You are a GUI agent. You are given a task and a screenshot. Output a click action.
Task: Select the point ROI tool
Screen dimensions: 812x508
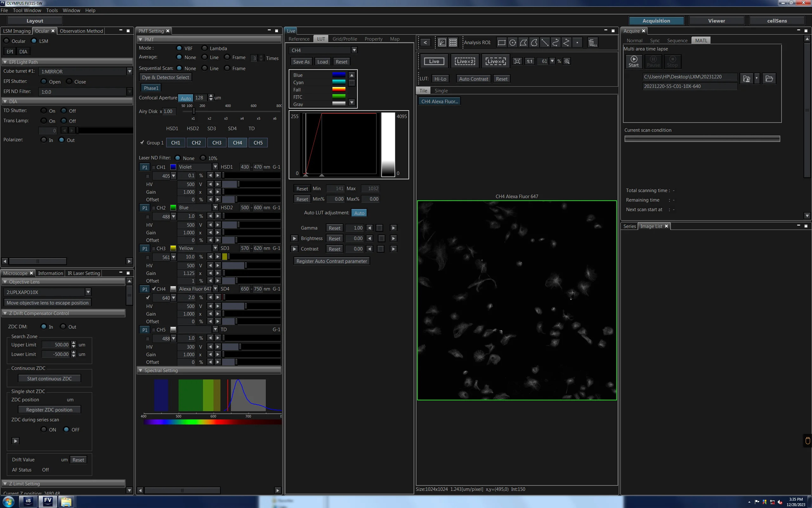(x=577, y=43)
